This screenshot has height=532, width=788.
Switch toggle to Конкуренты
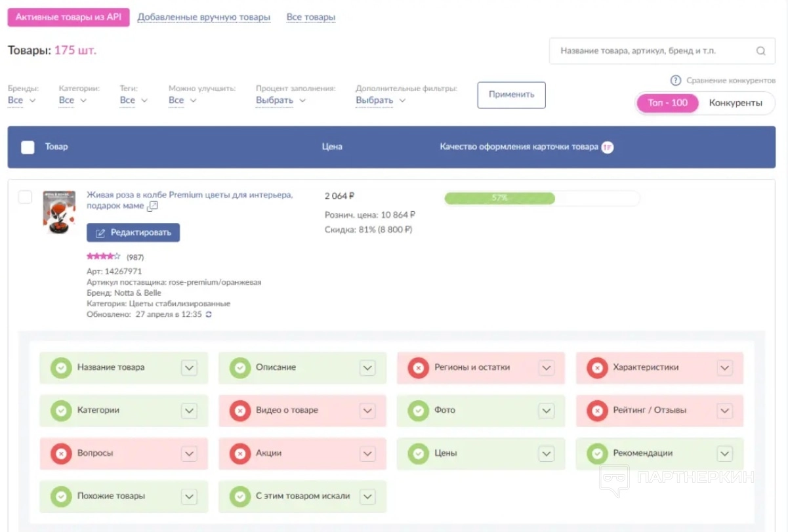[735, 103]
